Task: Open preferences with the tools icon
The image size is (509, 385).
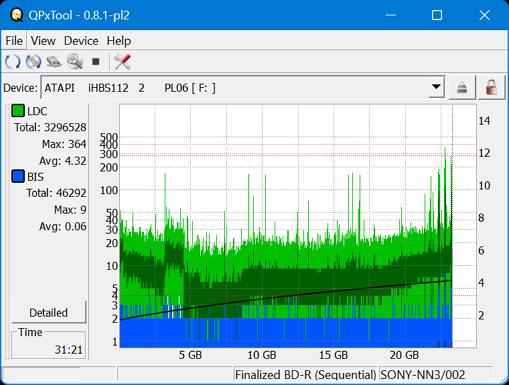Action: [122, 62]
